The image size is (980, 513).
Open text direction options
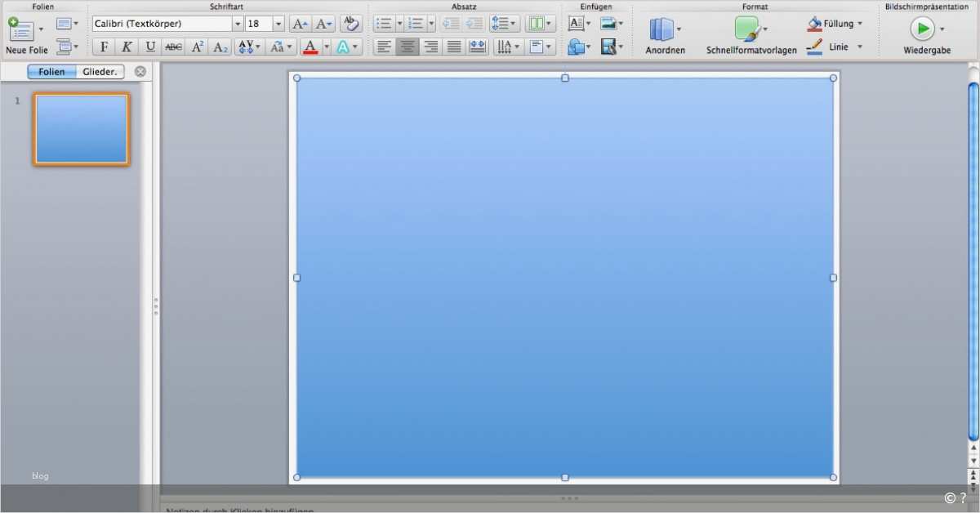pyautogui.click(x=507, y=47)
